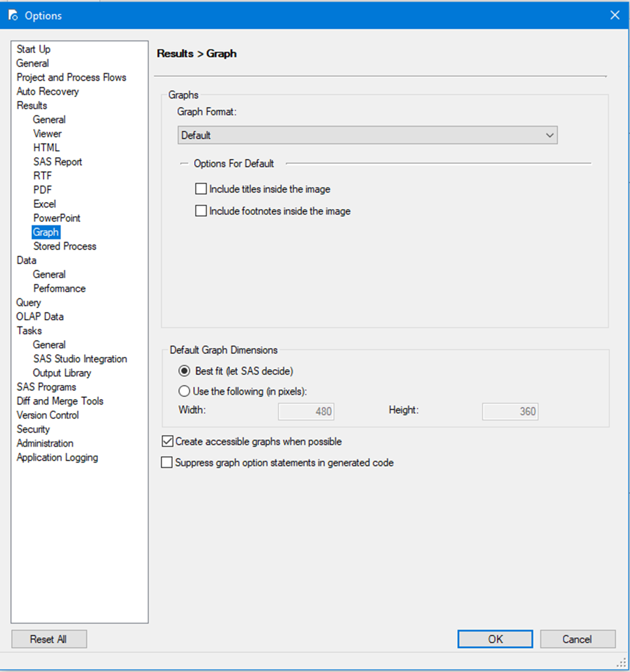Enable Include titles inside the image
Screen dimensions: 630x672
[201, 189]
